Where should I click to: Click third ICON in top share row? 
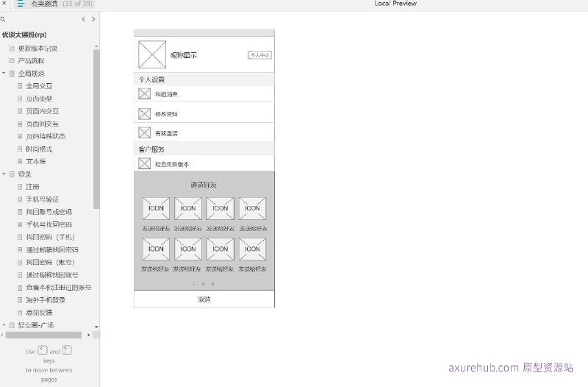[x=220, y=208]
